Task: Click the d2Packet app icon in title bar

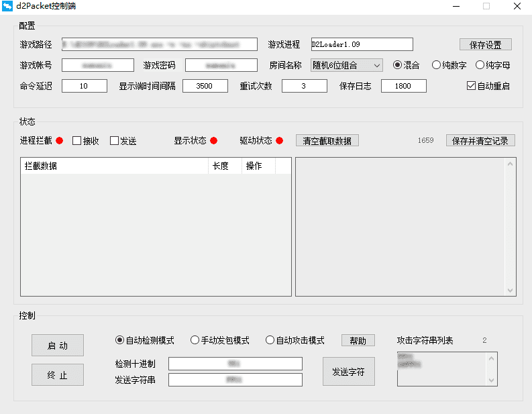Action: coord(8,7)
